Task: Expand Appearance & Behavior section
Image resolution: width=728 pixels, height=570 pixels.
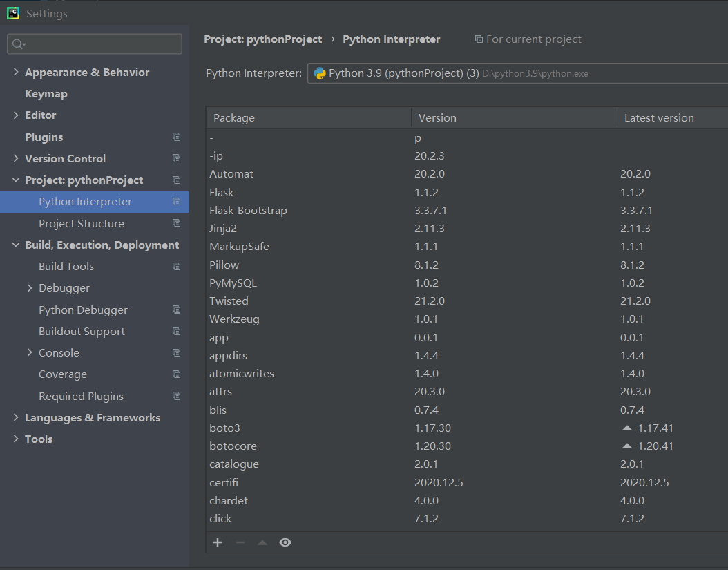Action: (16, 72)
